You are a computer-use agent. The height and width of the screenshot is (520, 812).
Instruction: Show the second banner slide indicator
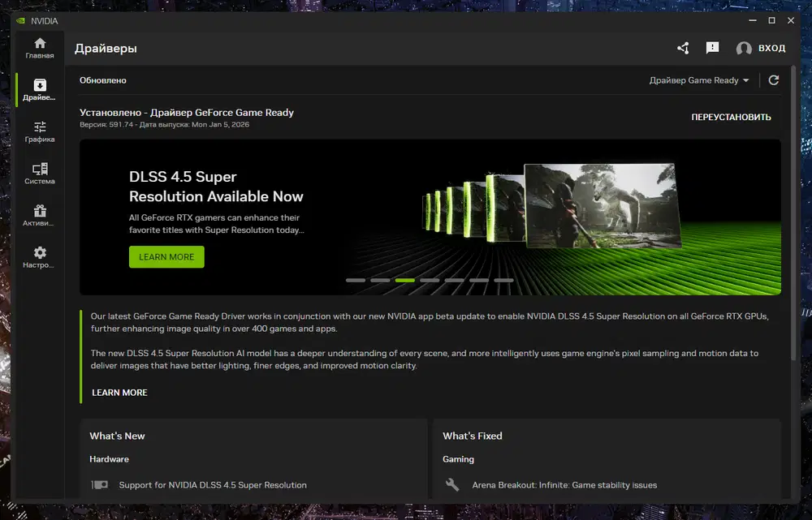(x=380, y=281)
